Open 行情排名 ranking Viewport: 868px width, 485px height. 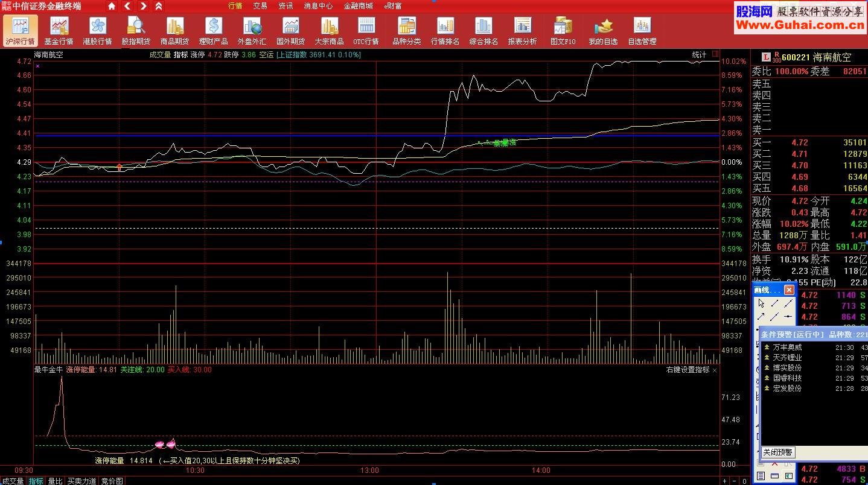pos(445,31)
